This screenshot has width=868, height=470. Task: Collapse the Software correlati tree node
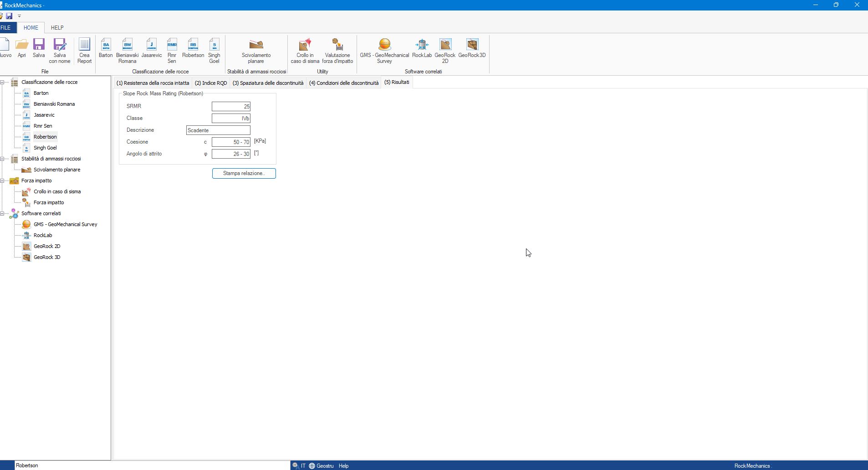(x=2, y=214)
